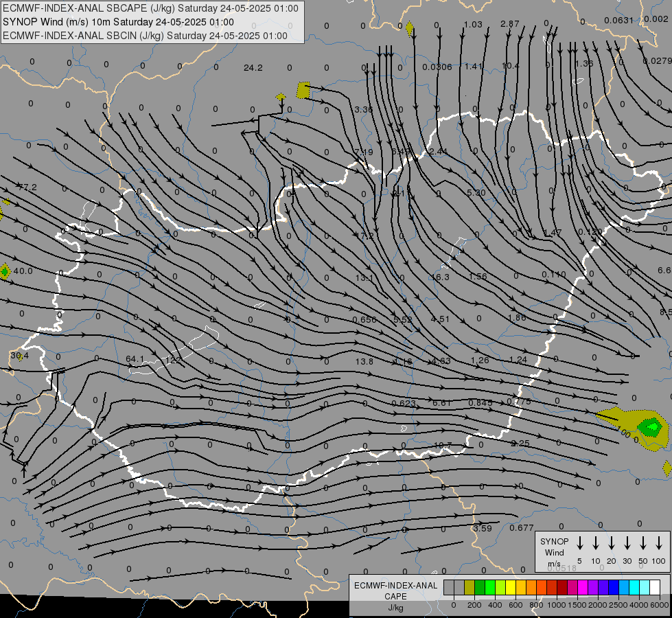Image resolution: width=672 pixels, height=618 pixels.
Task: Select the magenta CAPE legend swatch
Action: point(583,588)
